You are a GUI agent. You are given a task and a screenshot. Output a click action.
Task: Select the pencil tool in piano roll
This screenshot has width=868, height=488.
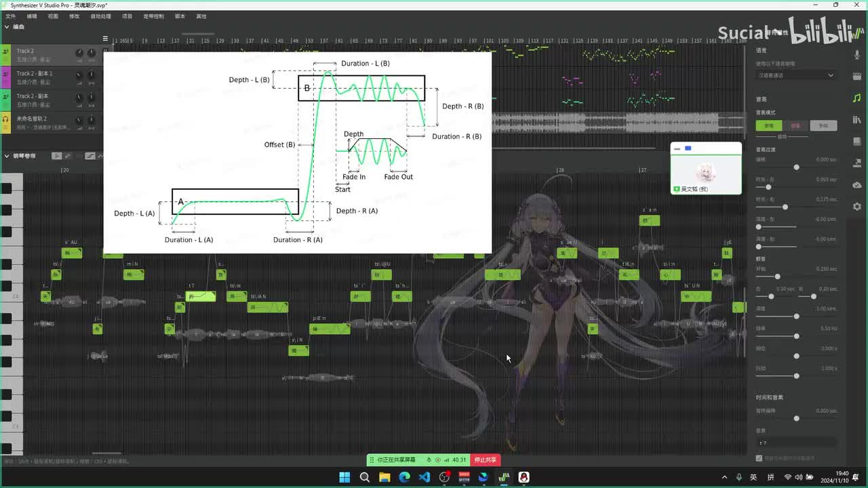[68, 156]
